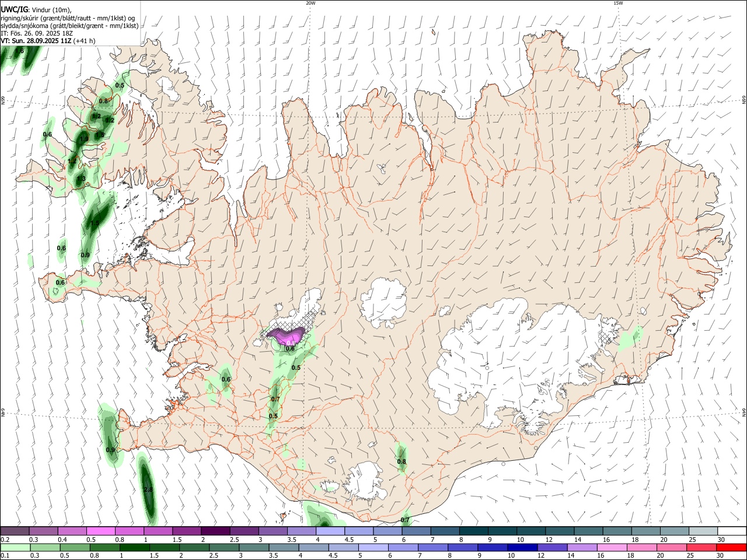Select lower-row legend swatch labeled 20 (pink)
747x560 pixels.
click(671, 547)
